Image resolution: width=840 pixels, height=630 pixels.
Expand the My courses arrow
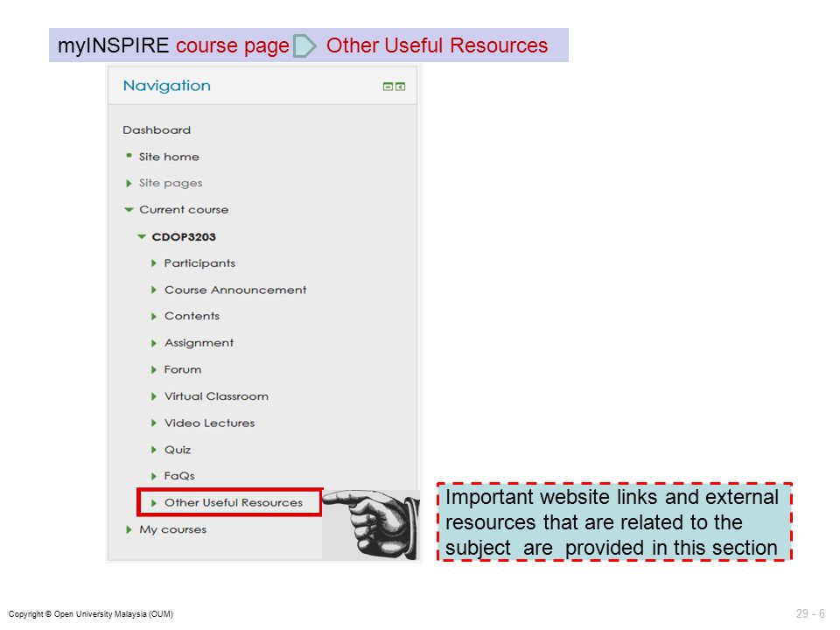point(129,530)
